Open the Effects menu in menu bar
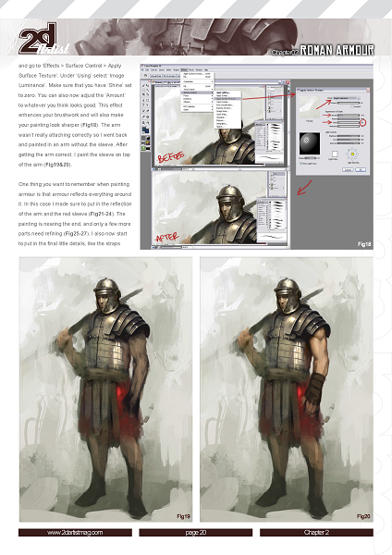 point(184,69)
